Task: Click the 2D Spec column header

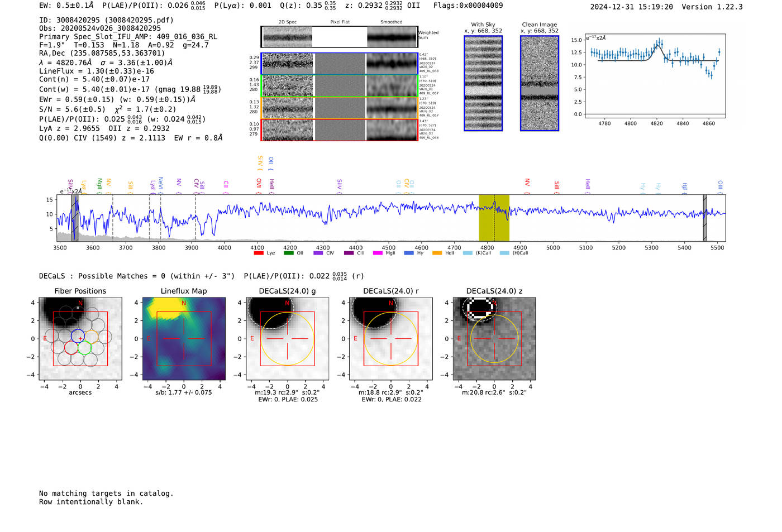Action: (288, 22)
